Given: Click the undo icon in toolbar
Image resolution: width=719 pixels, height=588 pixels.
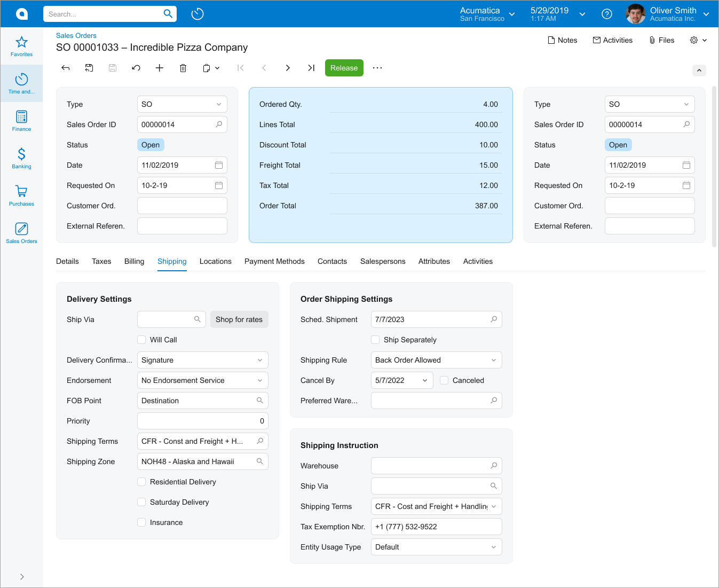Looking at the screenshot, I should tap(136, 68).
